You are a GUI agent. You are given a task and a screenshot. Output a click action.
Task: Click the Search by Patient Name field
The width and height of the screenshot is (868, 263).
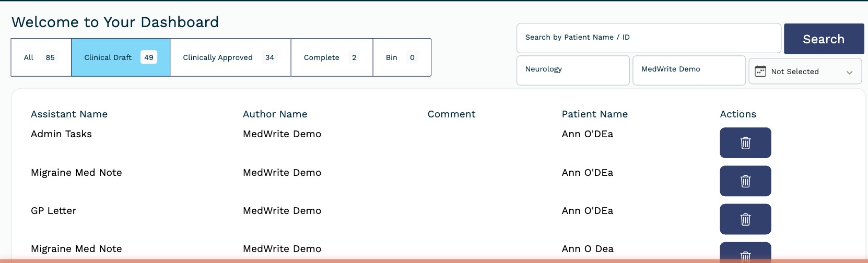(649, 38)
